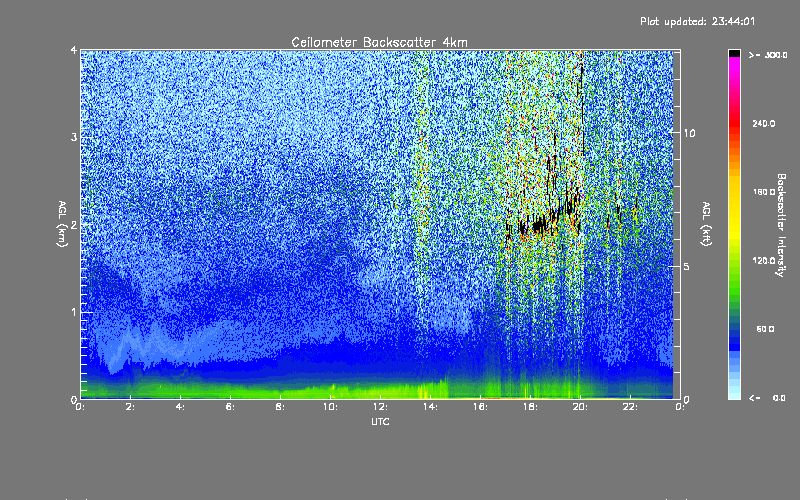Click the '<= 0.0' colorbar label
800x500 pixels.
point(767,398)
